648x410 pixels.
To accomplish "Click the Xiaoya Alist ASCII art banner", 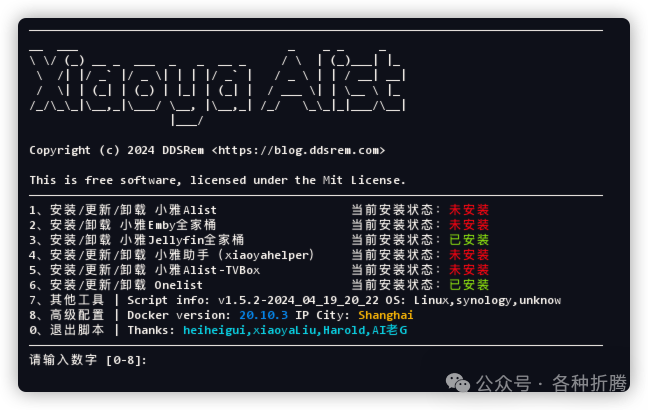I will click(x=218, y=86).
